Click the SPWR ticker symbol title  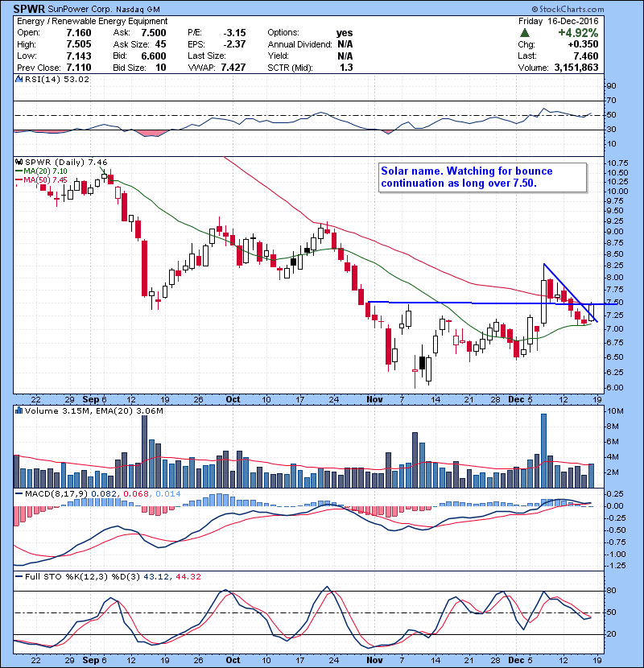click(x=28, y=9)
